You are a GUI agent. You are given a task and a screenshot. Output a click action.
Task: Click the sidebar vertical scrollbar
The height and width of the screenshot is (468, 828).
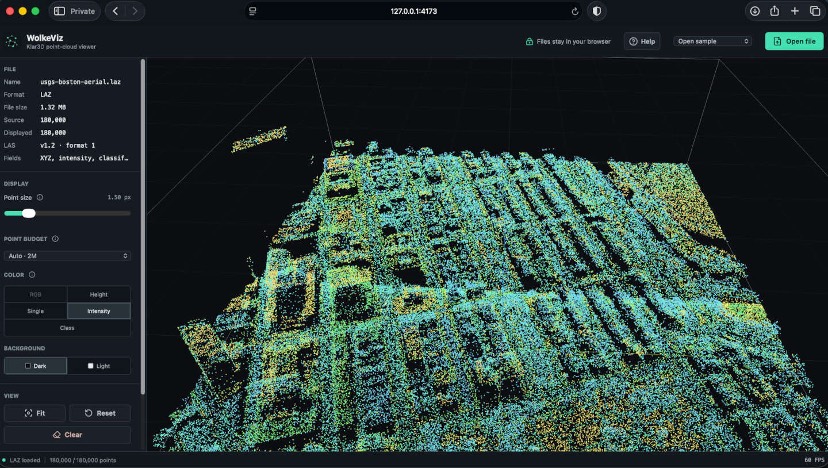tap(143, 226)
